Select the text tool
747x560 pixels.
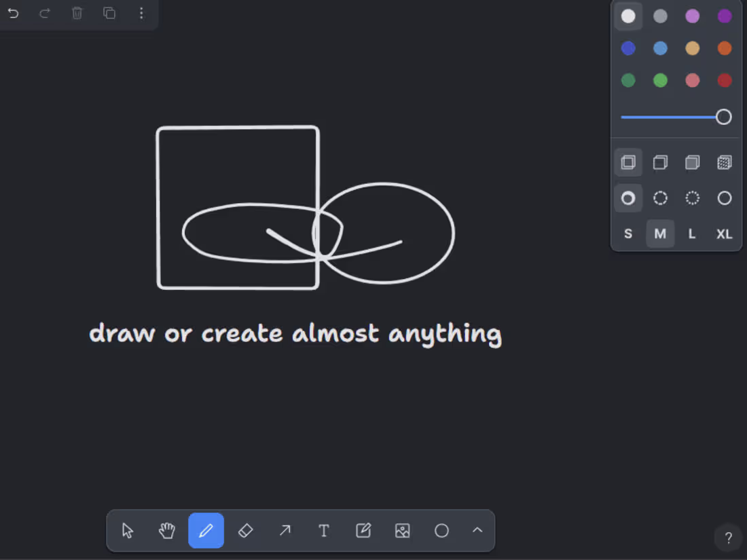[x=324, y=531]
